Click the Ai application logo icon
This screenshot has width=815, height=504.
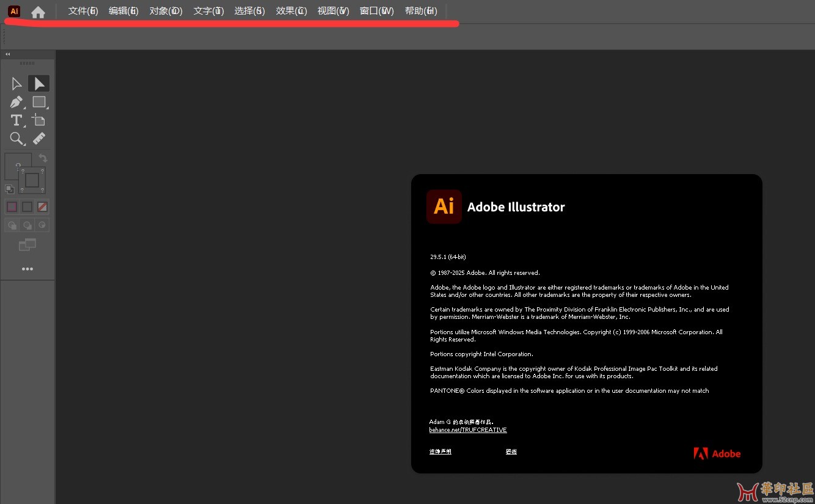pyautogui.click(x=14, y=11)
